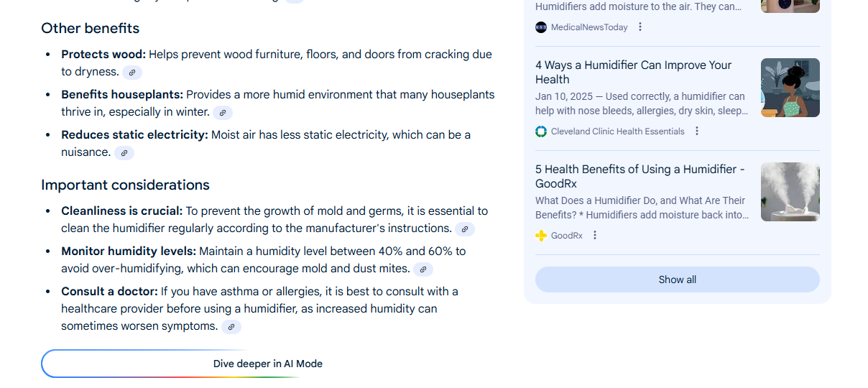This screenshot has height=388, width=868.
Task: Click the MedicalNewsToday source name
Action: tap(589, 27)
